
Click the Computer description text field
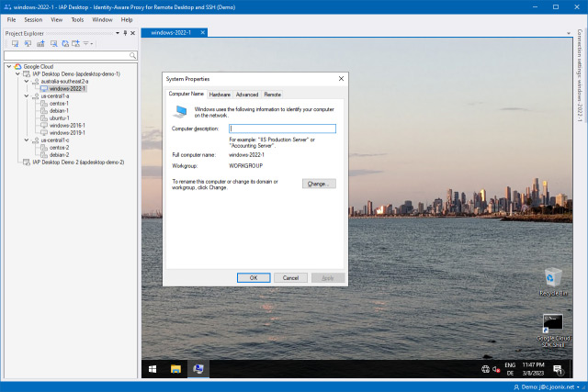282,129
